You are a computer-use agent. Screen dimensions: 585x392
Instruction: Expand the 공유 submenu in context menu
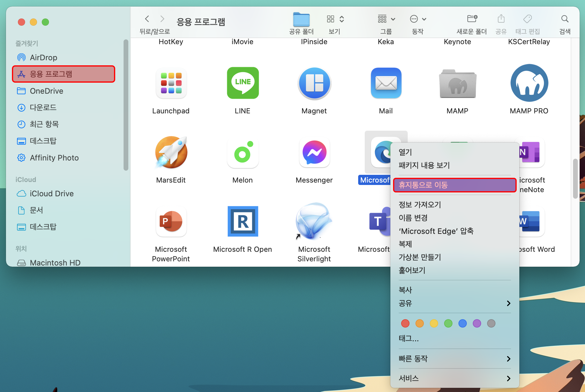[455, 303]
